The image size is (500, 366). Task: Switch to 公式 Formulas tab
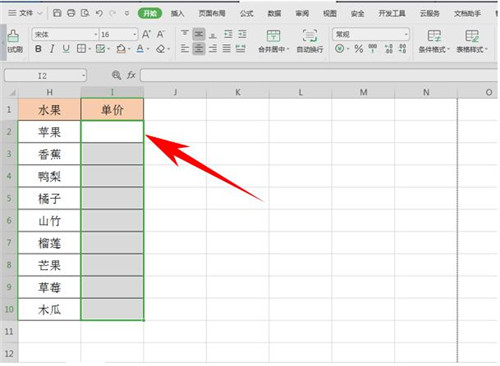(247, 13)
